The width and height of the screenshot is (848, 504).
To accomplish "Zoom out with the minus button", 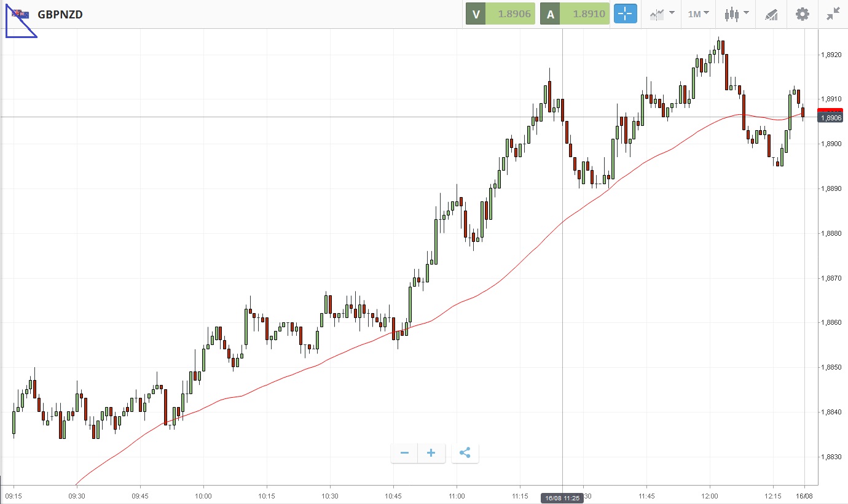I will pyautogui.click(x=404, y=454).
